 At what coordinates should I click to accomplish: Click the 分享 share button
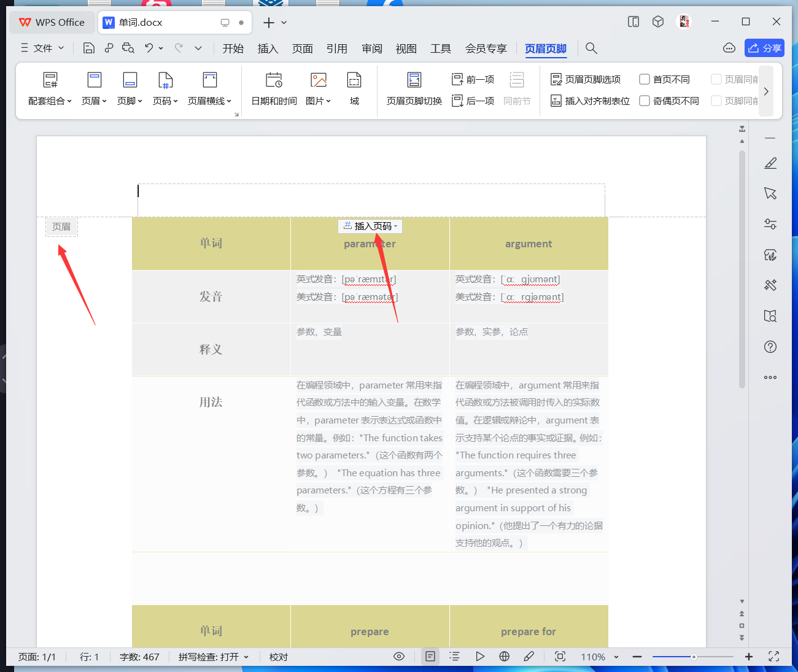[x=764, y=48]
